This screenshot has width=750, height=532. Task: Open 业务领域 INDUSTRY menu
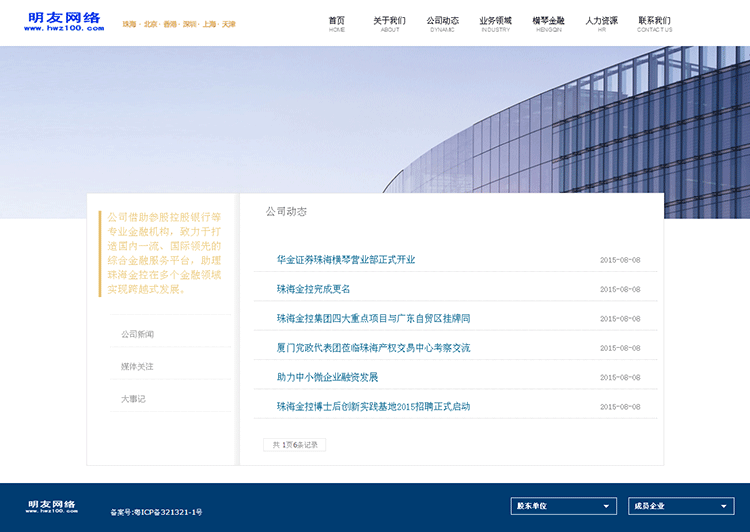496,23
